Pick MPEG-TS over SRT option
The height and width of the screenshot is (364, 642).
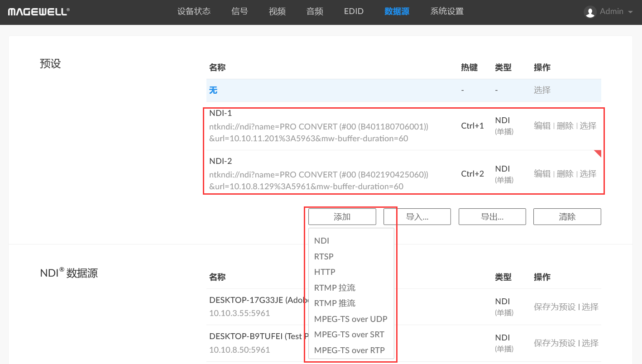coord(349,335)
